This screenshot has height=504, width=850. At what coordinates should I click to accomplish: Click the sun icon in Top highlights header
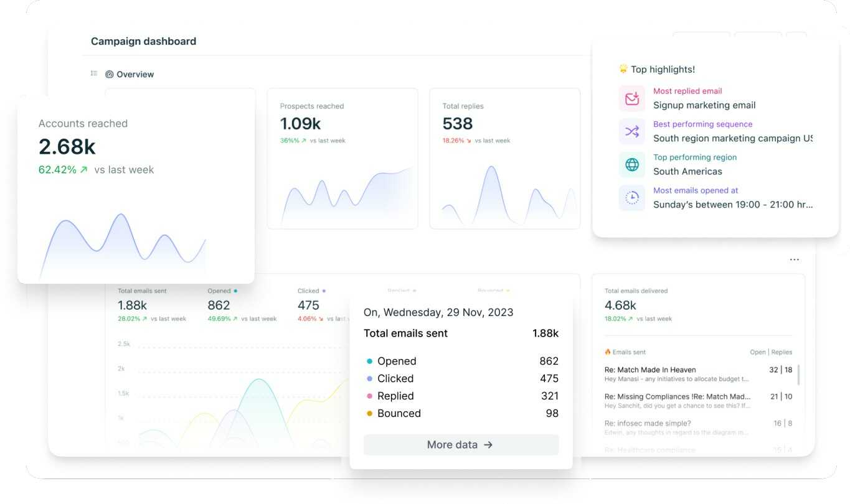(623, 68)
